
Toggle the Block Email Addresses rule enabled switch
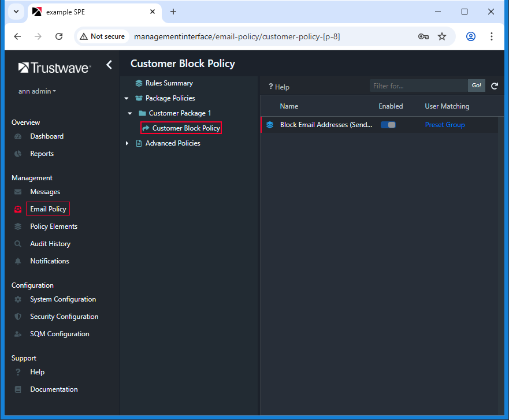pyautogui.click(x=388, y=125)
